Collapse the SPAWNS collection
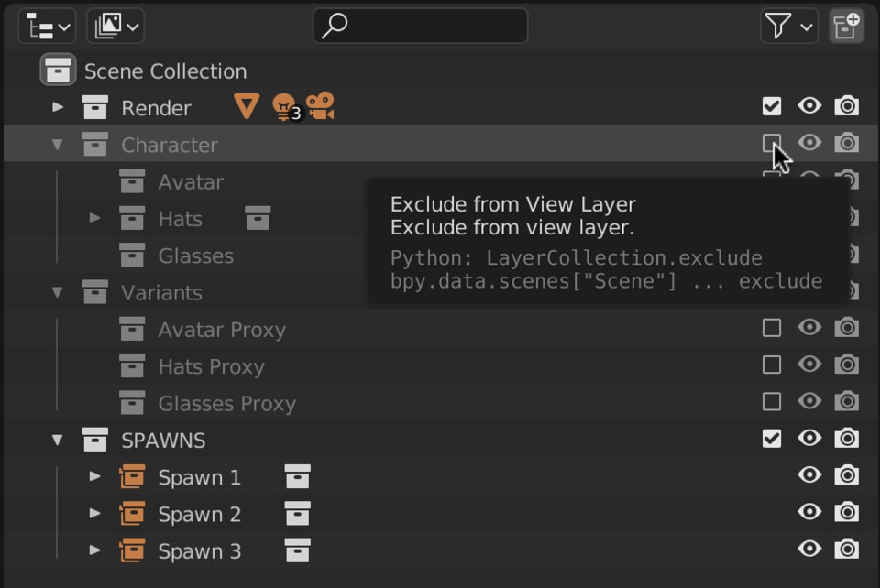The width and height of the screenshot is (880, 588). (57, 440)
